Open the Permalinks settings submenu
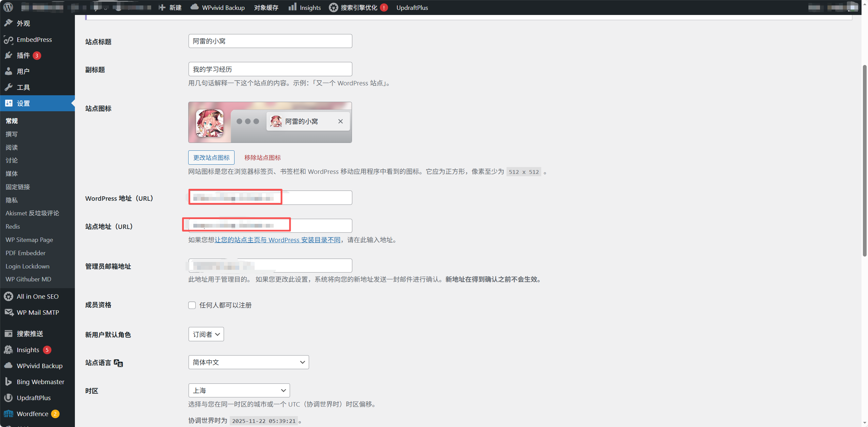868x427 pixels. tap(18, 187)
